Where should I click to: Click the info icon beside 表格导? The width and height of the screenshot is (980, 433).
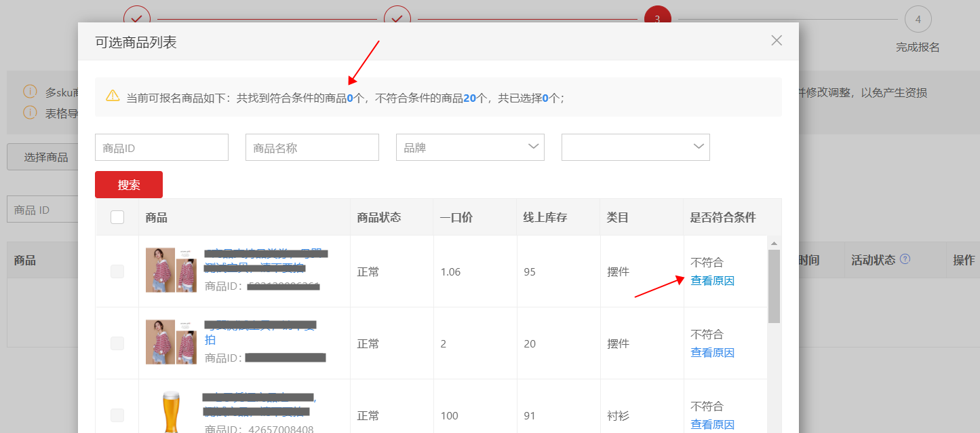click(x=30, y=113)
